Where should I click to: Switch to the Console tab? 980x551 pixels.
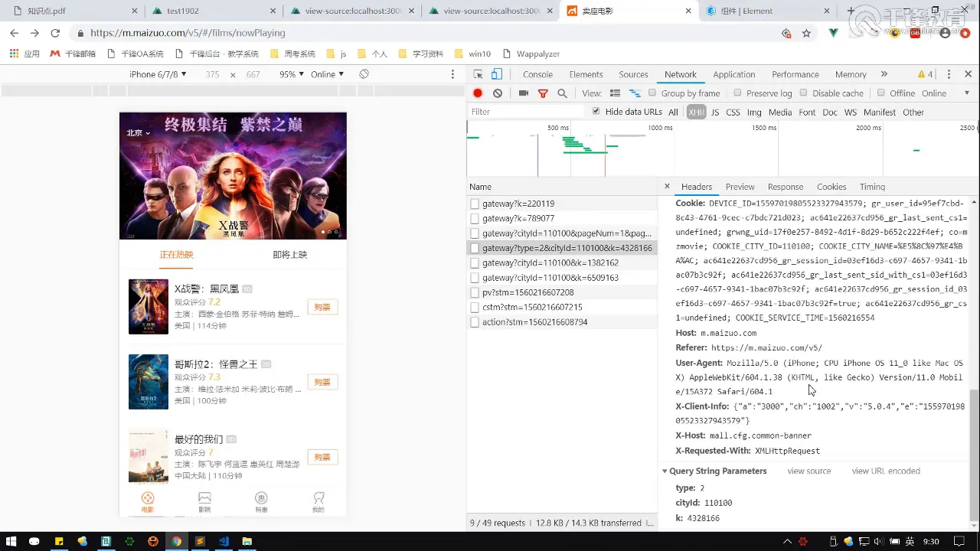click(537, 74)
